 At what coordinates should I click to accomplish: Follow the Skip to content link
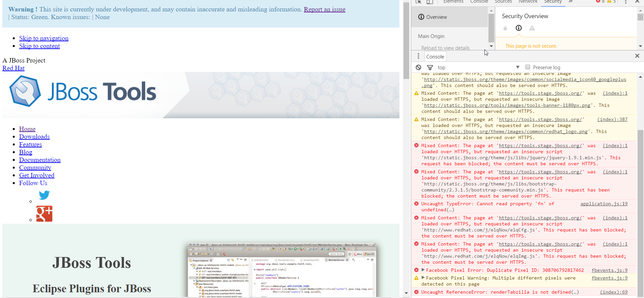39,46
